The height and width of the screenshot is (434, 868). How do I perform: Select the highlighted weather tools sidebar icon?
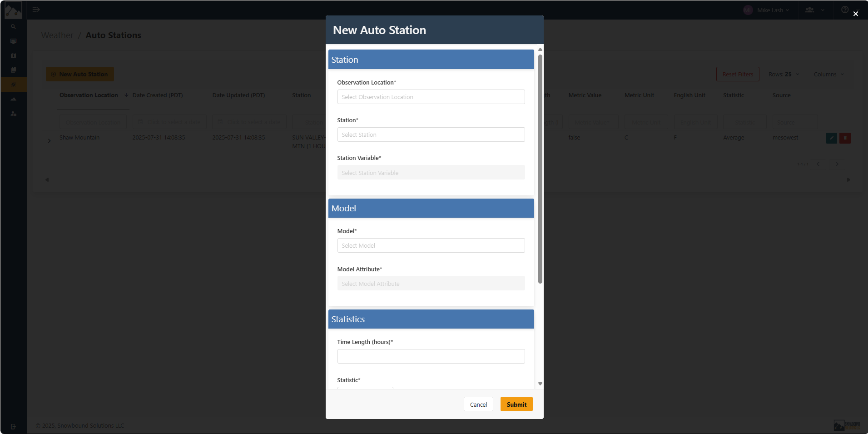(x=13, y=85)
